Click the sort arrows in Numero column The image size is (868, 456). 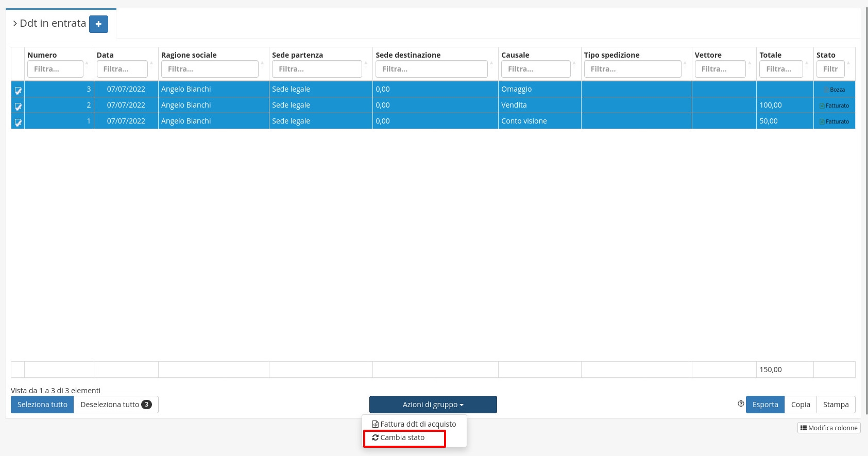[87, 63]
